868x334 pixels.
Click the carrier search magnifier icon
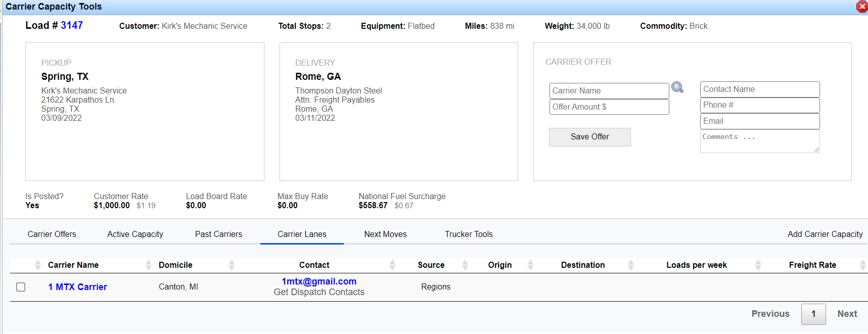pos(677,87)
